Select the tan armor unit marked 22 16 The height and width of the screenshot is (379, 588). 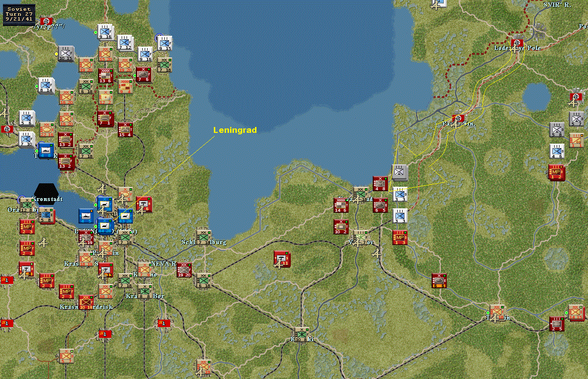coord(47,129)
